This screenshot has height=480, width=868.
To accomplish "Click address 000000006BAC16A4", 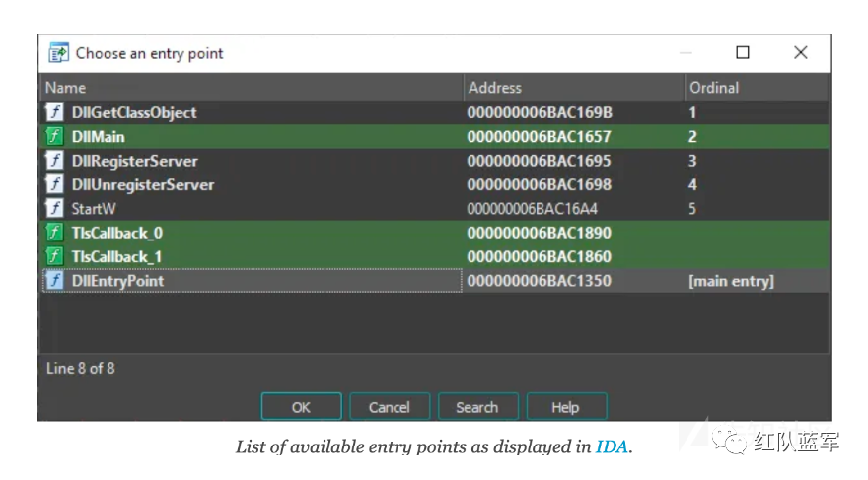I will [533, 209].
